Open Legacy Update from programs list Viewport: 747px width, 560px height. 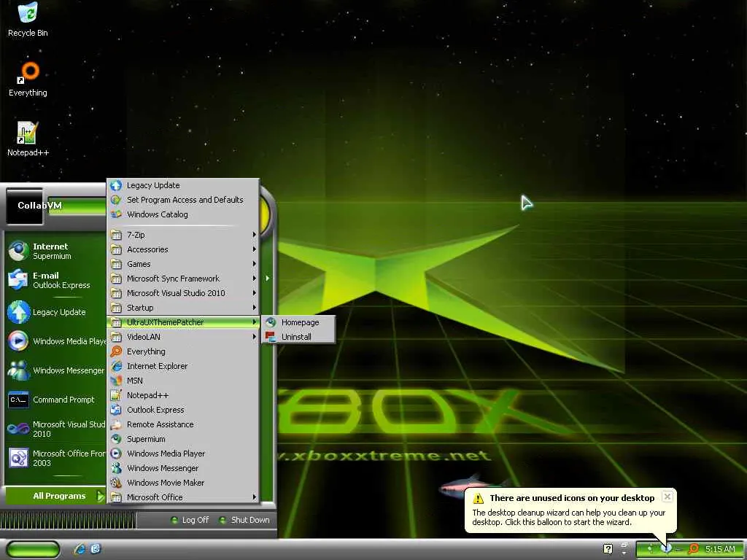(x=183, y=185)
